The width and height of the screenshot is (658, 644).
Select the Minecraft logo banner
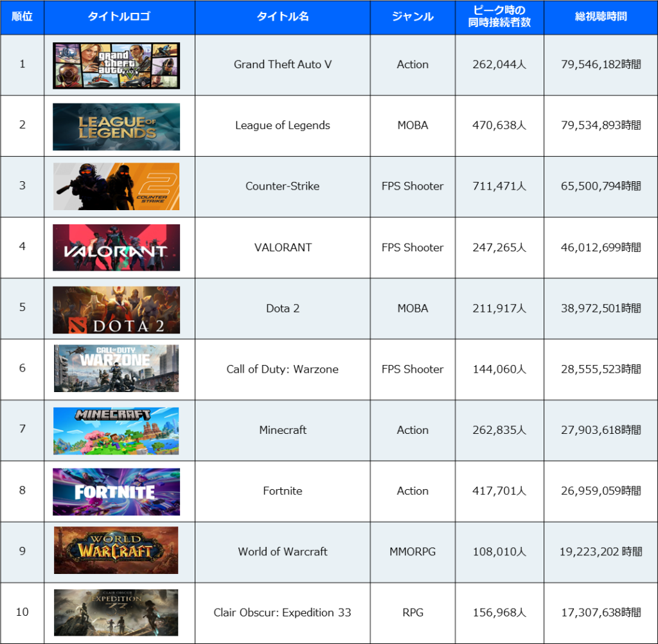tap(116, 431)
